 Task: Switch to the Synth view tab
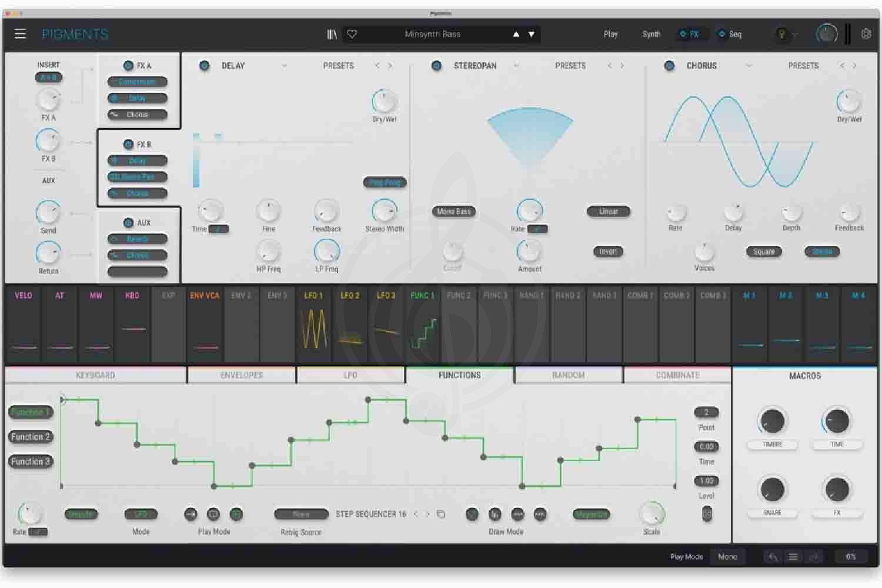tap(652, 34)
